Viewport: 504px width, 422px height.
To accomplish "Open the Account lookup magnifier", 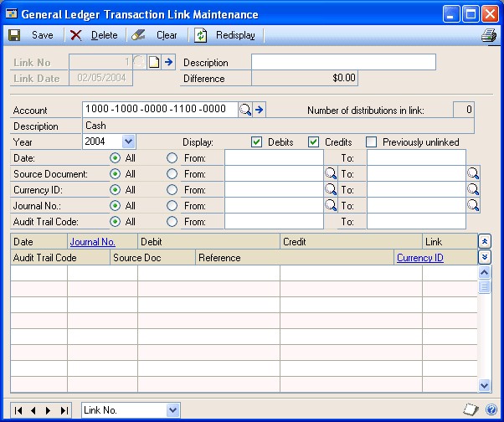I will pyautogui.click(x=245, y=110).
